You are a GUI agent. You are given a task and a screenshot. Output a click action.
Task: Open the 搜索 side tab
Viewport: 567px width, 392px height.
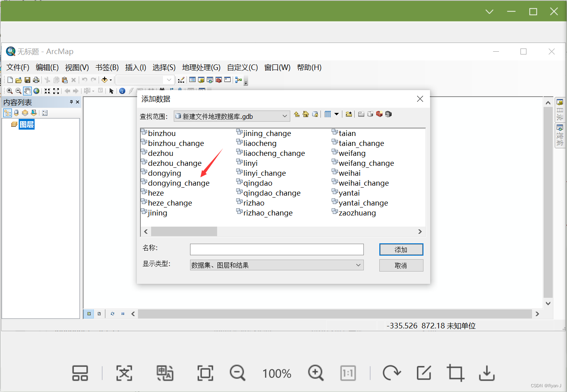(x=560, y=135)
